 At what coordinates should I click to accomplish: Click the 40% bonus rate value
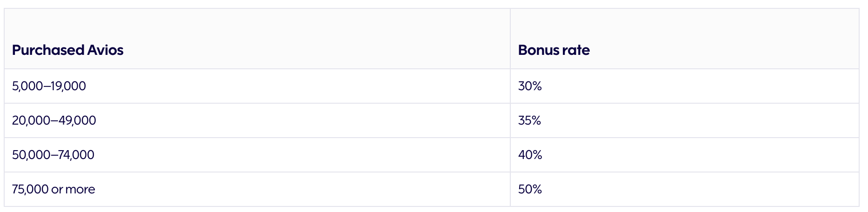(530, 155)
